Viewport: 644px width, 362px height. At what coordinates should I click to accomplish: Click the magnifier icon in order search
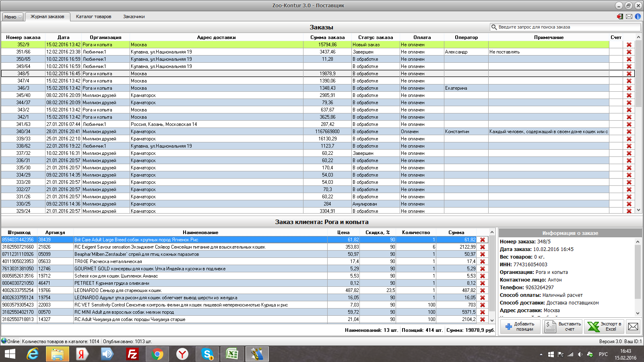point(494,27)
